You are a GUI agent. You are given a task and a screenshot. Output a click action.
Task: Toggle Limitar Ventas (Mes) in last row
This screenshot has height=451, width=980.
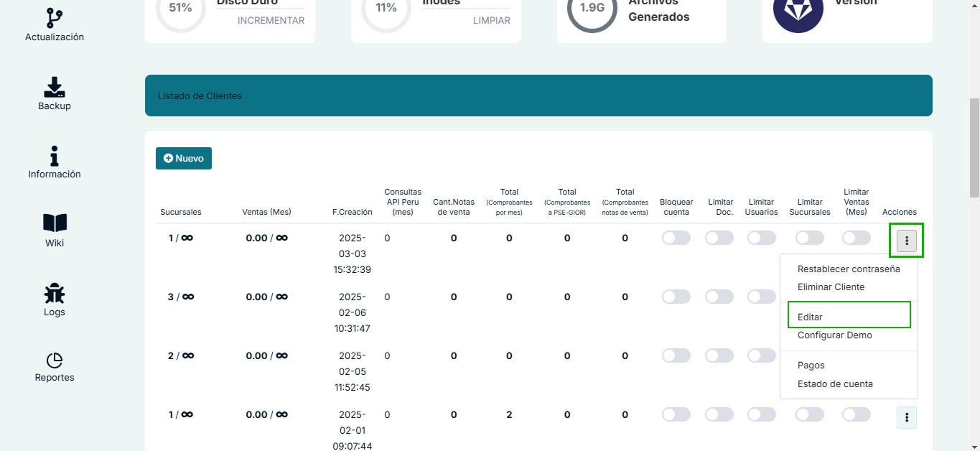pos(856,414)
